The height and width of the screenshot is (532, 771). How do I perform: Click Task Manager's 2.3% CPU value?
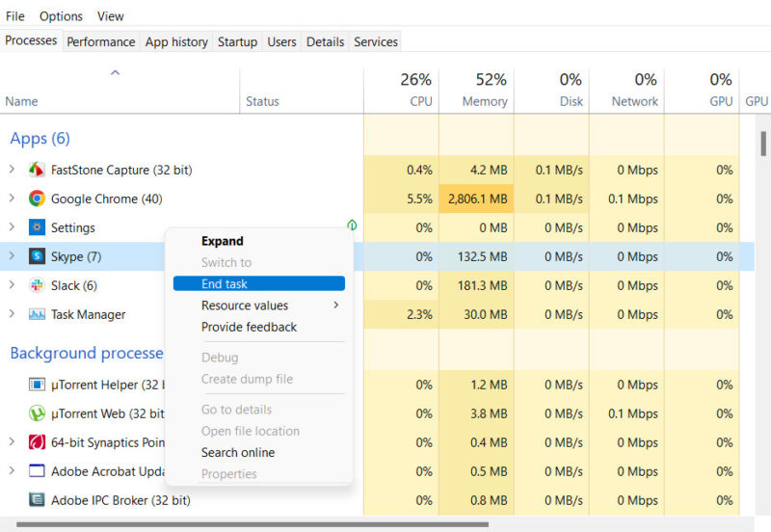419,315
